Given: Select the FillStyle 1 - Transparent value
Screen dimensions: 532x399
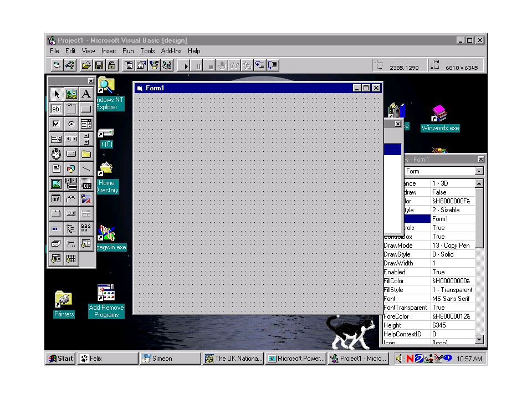Looking at the screenshot, I should (x=452, y=290).
